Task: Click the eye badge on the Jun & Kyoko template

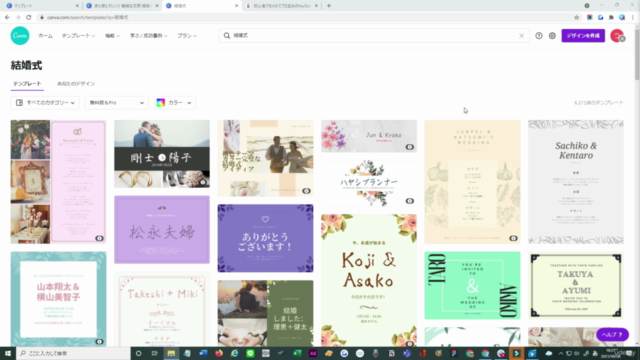Action: (410, 147)
